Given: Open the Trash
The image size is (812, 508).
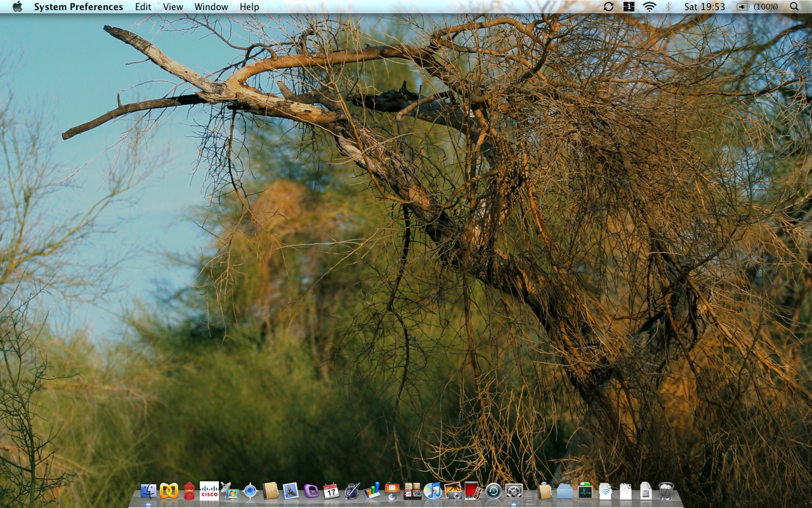Looking at the screenshot, I should (666, 491).
